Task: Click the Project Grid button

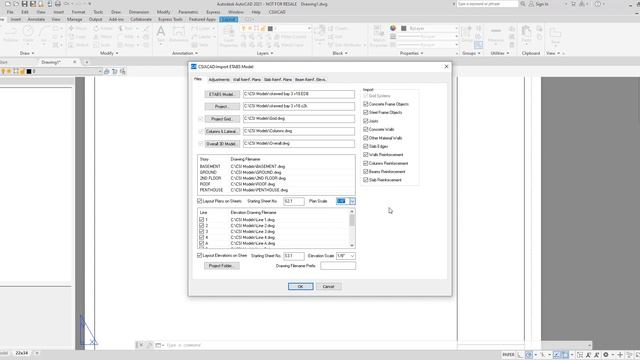Action: (x=222, y=119)
